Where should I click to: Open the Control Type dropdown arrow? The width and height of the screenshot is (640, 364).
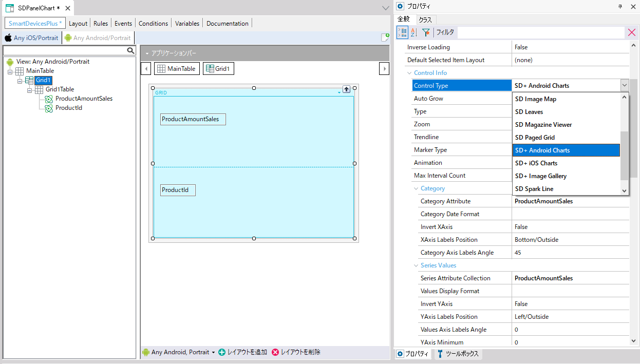point(625,85)
